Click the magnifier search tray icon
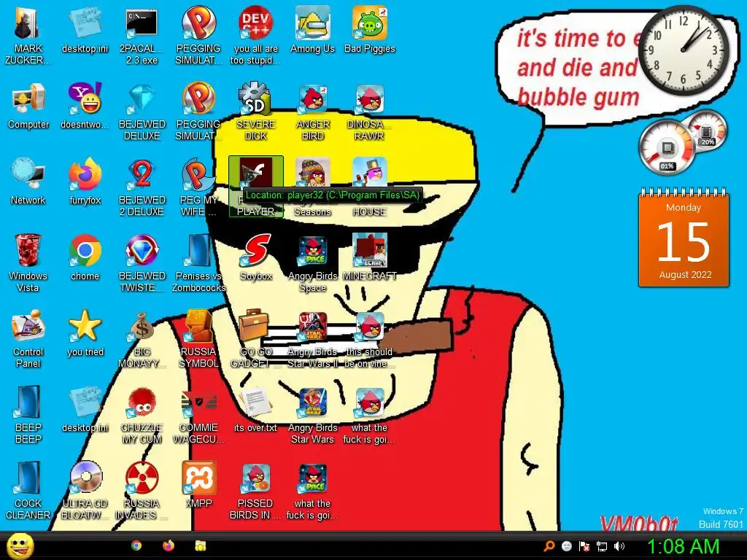Screen dimensions: 747x560 tap(549, 545)
